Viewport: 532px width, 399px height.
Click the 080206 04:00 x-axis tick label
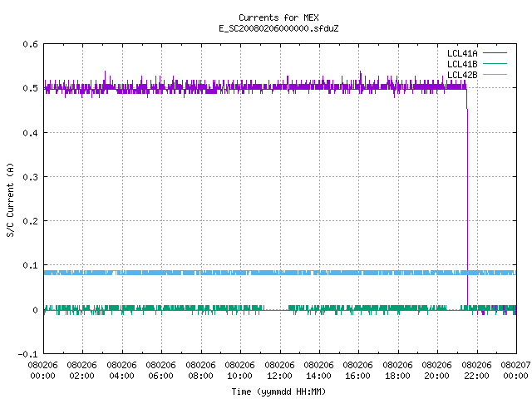click(121, 371)
